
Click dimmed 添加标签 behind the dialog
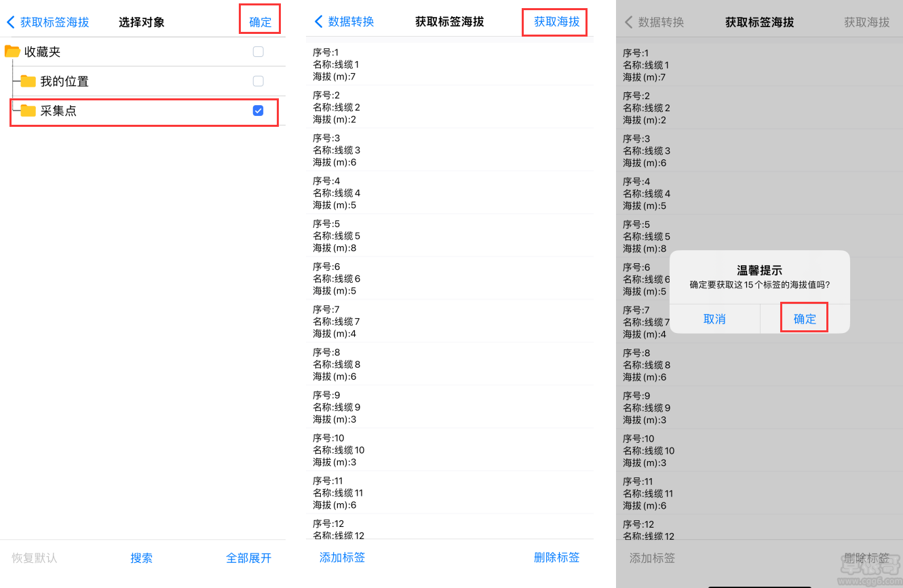(x=653, y=558)
